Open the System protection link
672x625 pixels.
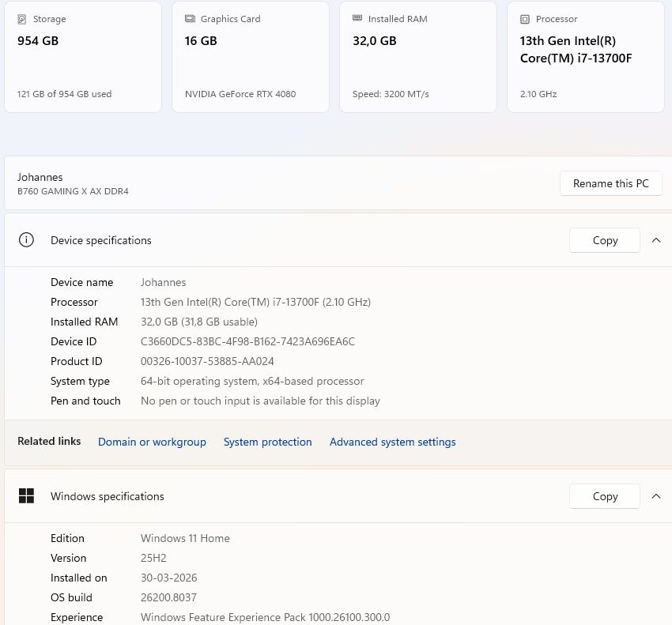[267, 442]
